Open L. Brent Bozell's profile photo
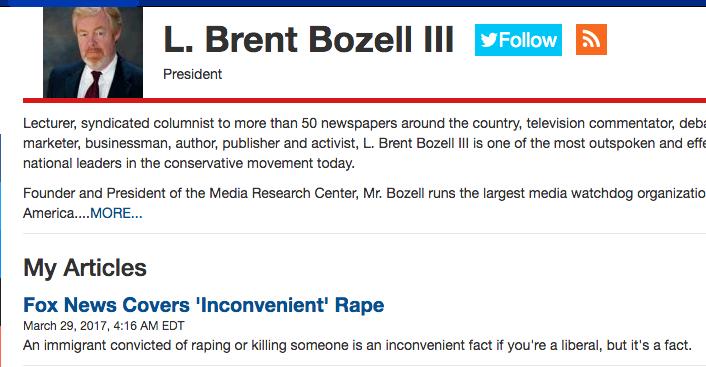The width and height of the screenshot is (706, 367). (93, 52)
